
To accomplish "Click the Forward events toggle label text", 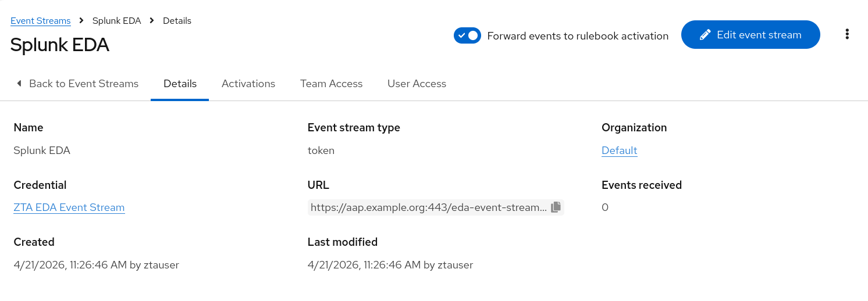I will (578, 35).
